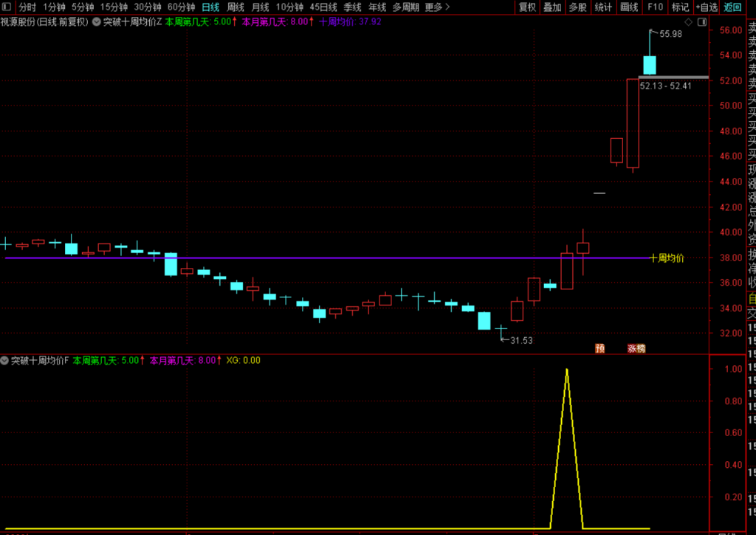The width and height of the screenshot is (756, 535).
Task: Click the diamond icon above the price axis
Action: point(688,21)
